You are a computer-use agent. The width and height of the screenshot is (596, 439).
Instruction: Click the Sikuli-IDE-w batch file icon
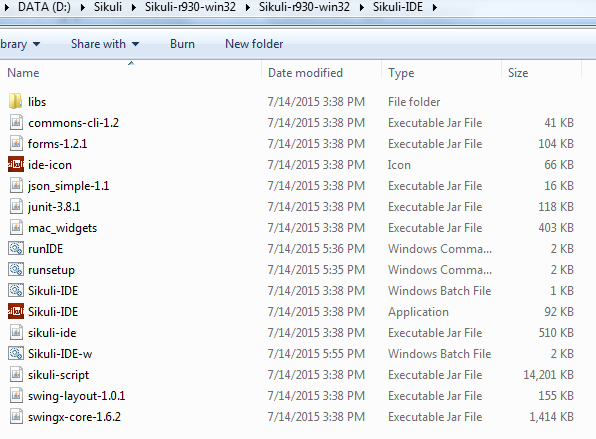16,353
